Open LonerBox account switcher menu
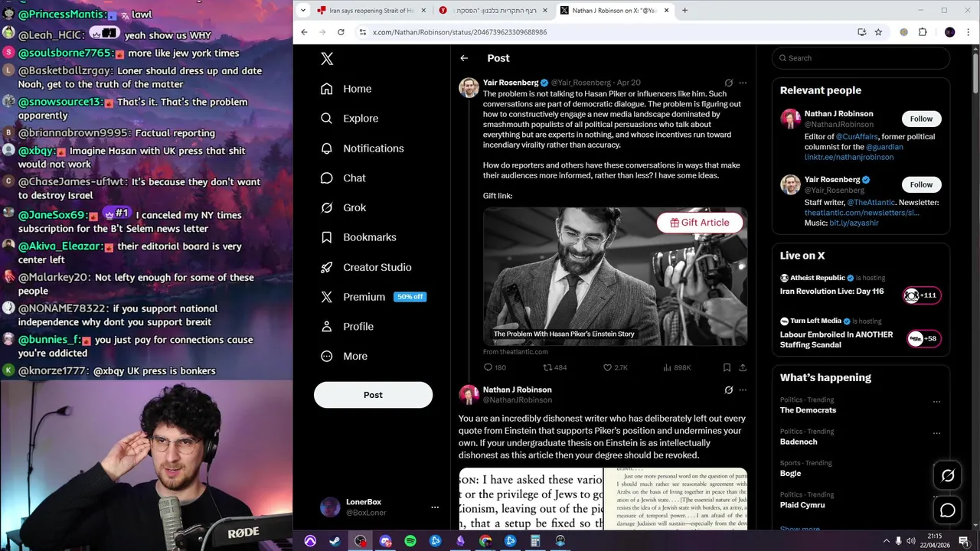The width and height of the screenshot is (980, 551). [x=434, y=507]
